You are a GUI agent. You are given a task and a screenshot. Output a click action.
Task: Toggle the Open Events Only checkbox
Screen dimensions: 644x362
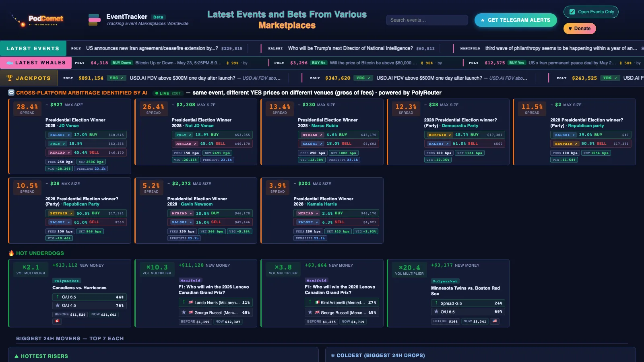click(x=572, y=12)
